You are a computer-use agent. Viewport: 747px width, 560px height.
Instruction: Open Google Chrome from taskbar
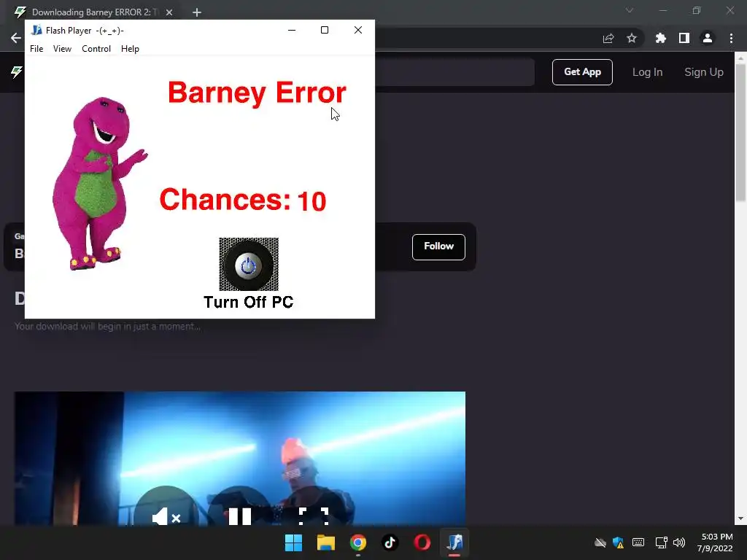357,542
